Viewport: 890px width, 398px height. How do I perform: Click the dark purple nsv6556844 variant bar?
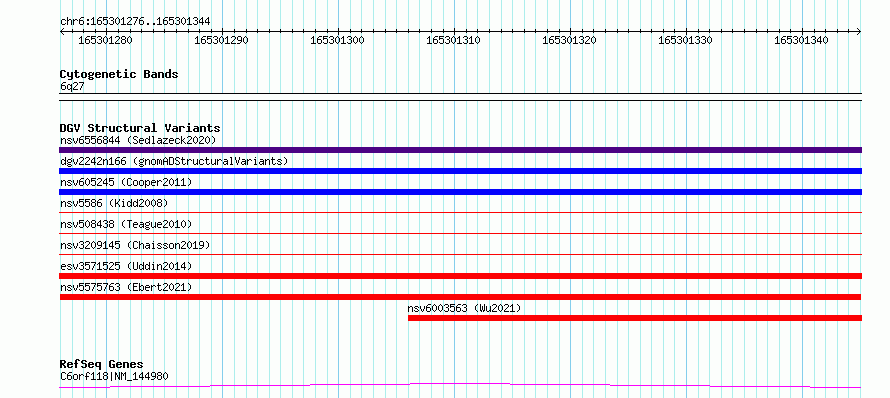point(460,150)
